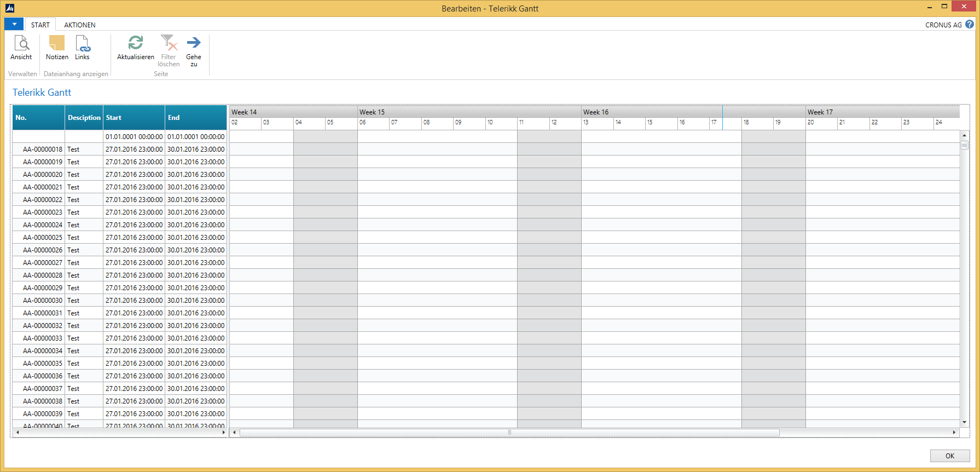
Task: Select row AA-00000018
Action: click(x=119, y=149)
